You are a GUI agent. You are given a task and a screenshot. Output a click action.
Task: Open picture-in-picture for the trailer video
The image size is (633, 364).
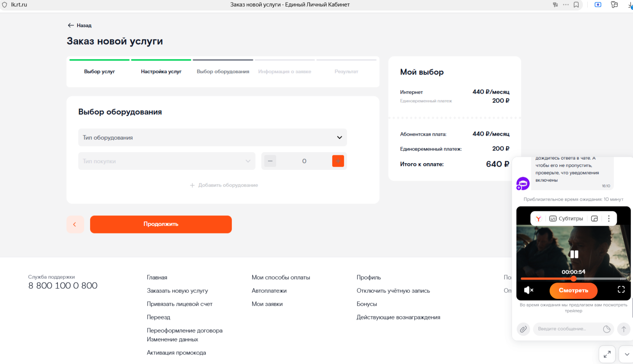click(594, 219)
